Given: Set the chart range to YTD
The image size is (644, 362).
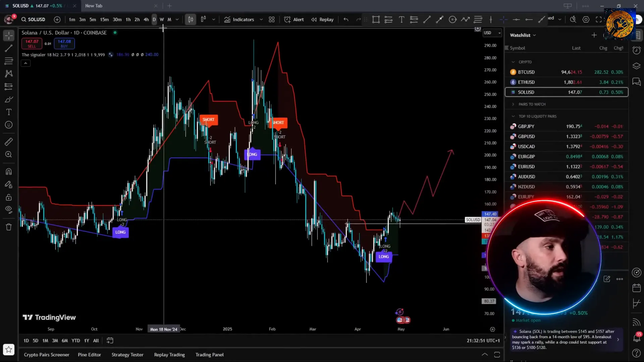Looking at the screenshot, I should click(76, 341).
